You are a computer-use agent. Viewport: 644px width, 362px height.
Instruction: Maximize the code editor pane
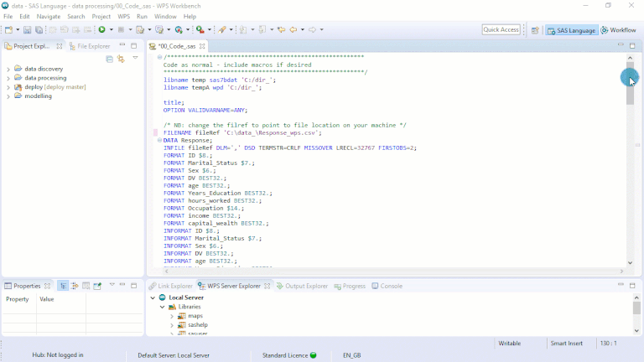tap(632, 45)
